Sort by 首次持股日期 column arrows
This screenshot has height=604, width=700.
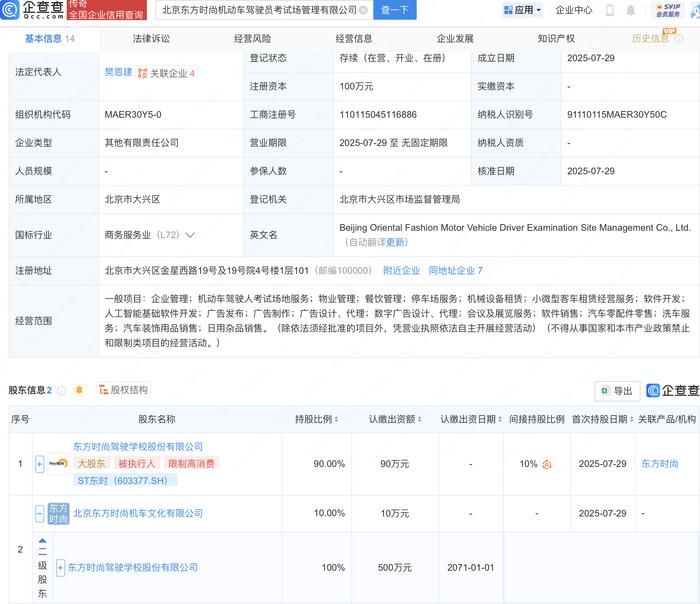pos(632,419)
